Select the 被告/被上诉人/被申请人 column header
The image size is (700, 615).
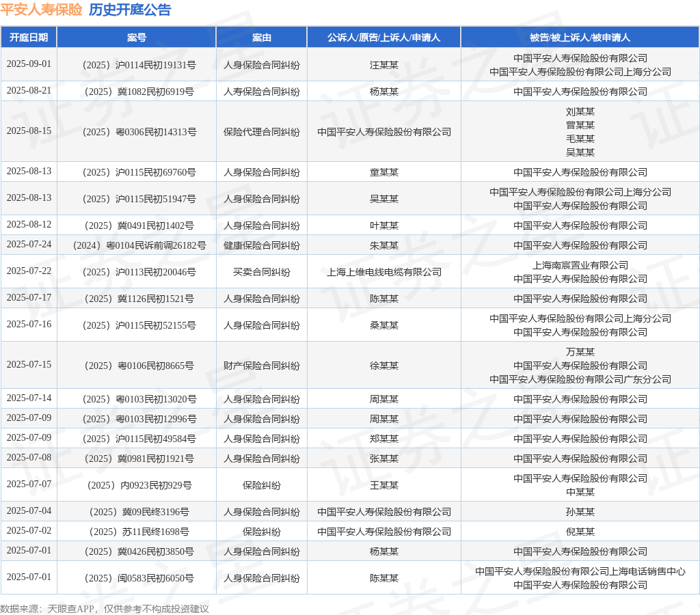tap(580, 38)
